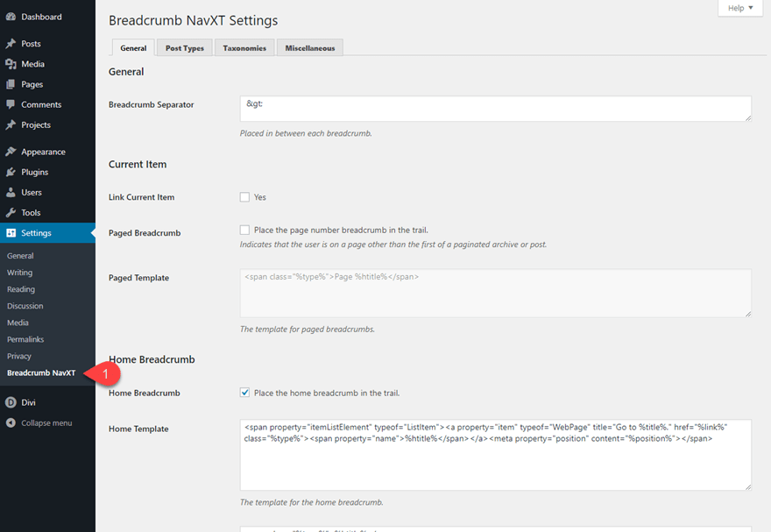Click the Appearance paintbrush icon

tap(11, 152)
